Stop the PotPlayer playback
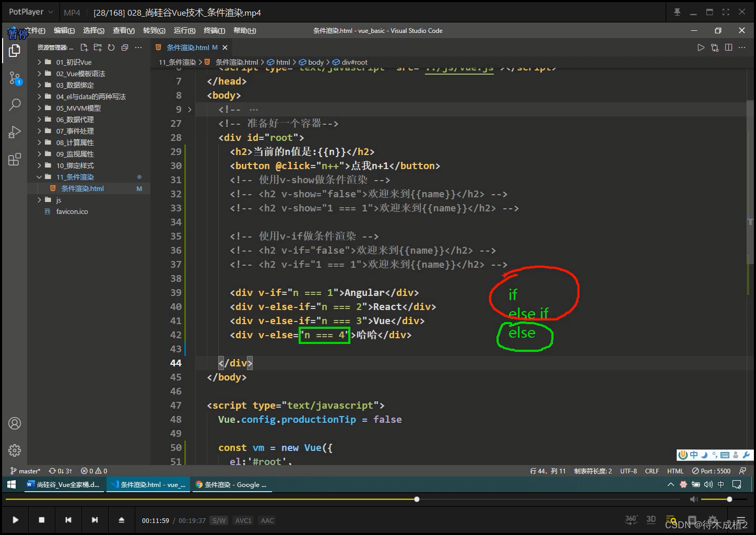This screenshot has height=535, width=756. pyautogui.click(x=42, y=520)
